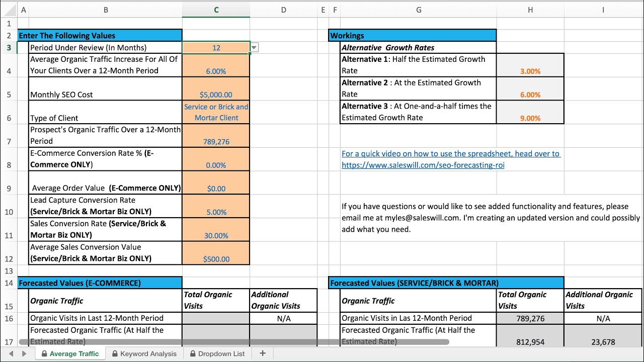The height and width of the screenshot is (362, 644).
Task: Click the horizontal scrollbar thumb
Action: (234, 342)
